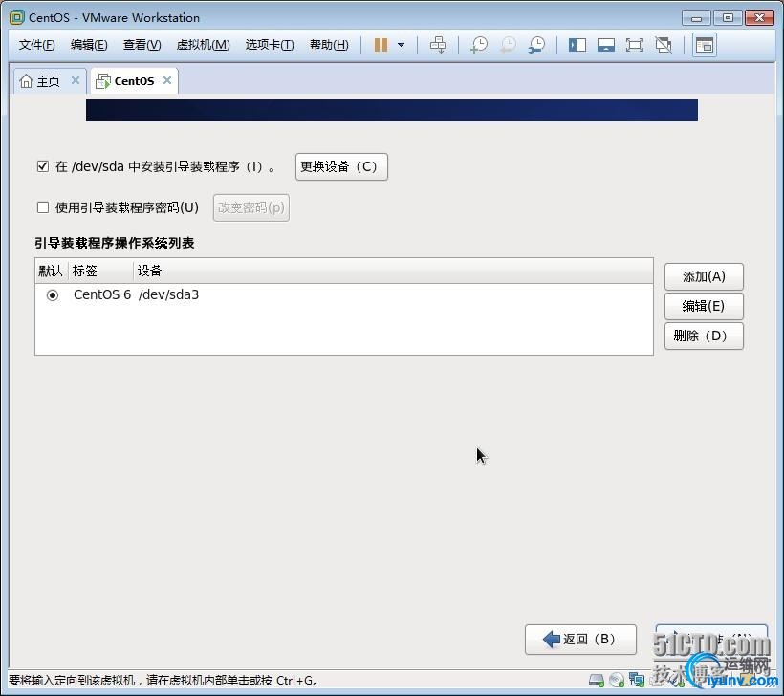The image size is (784, 696).
Task: Click the 默认 column header
Action: point(52,271)
